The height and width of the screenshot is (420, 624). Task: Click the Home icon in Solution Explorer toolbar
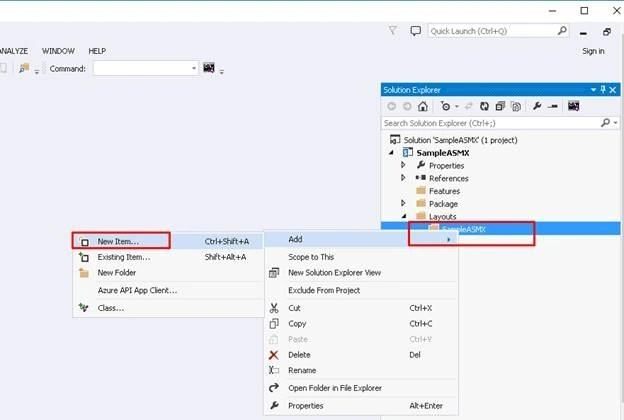pyautogui.click(x=423, y=106)
